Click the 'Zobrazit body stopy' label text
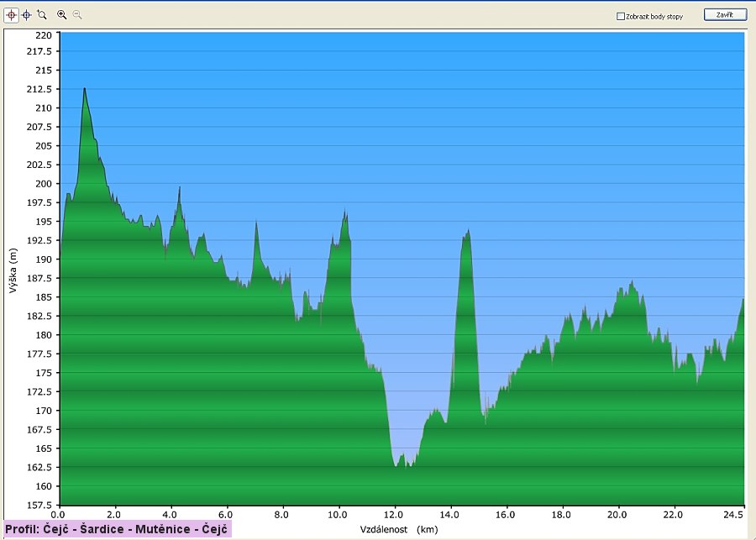This screenshot has width=756, height=540. [x=654, y=16]
